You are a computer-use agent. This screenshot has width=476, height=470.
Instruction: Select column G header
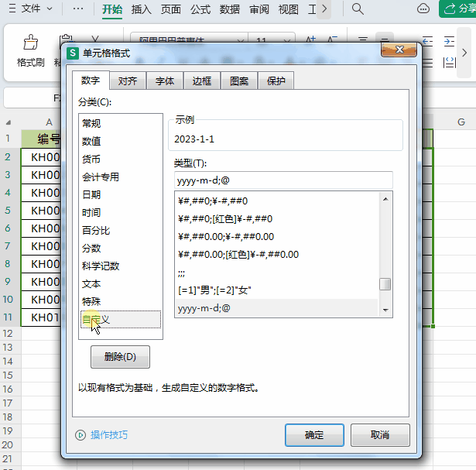(x=461, y=122)
